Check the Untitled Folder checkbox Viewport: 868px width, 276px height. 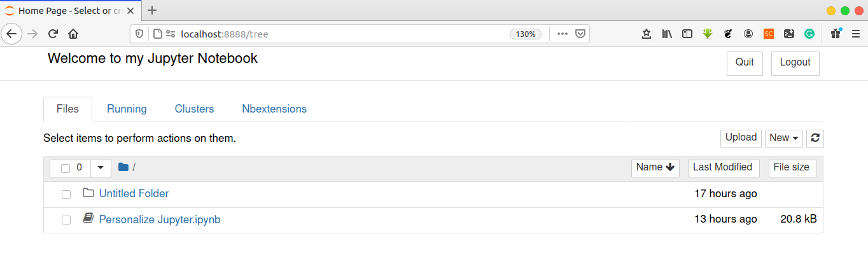point(66,195)
